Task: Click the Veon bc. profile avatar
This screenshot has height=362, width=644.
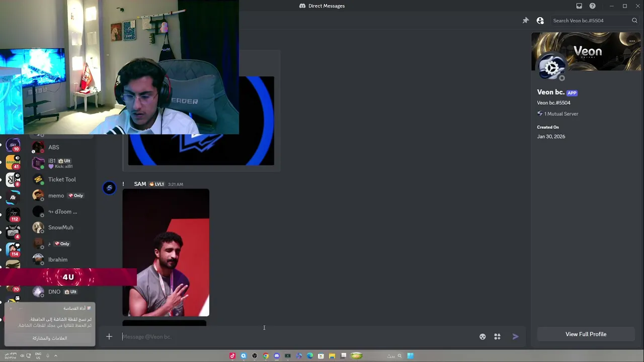Action: pos(551,68)
